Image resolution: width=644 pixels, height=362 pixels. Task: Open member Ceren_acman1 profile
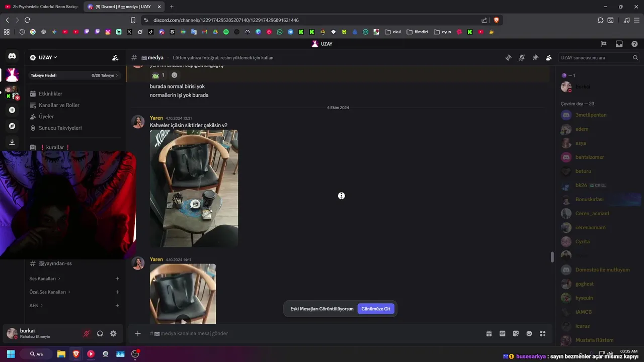[599, 214]
